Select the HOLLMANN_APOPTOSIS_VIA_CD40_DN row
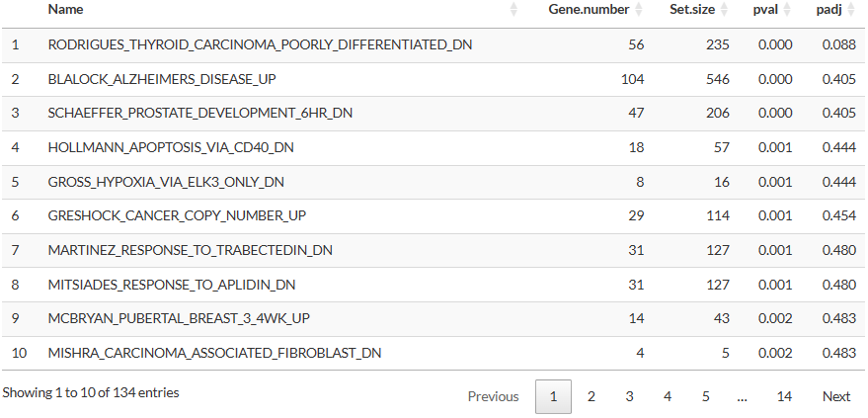The image size is (868, 418). (434, 148)
